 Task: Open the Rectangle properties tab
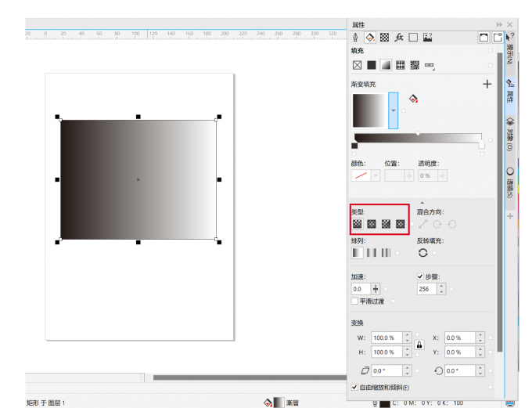(x=413, y=38)
